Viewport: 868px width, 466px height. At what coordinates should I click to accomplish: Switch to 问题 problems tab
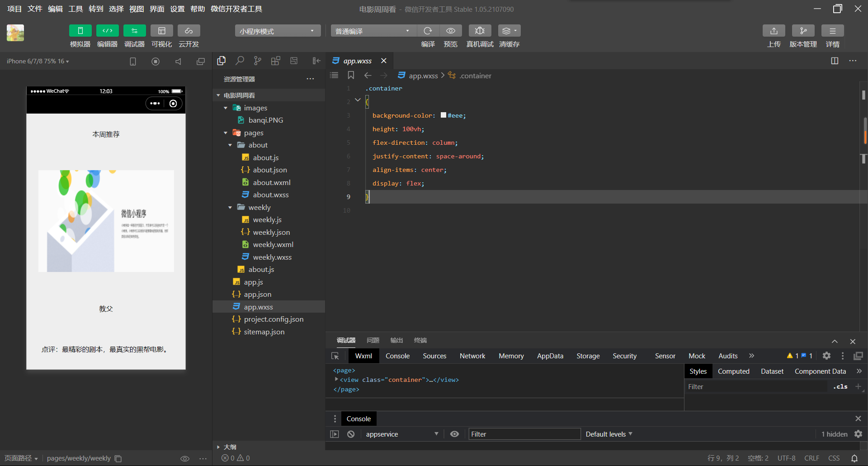coord(373,340)
